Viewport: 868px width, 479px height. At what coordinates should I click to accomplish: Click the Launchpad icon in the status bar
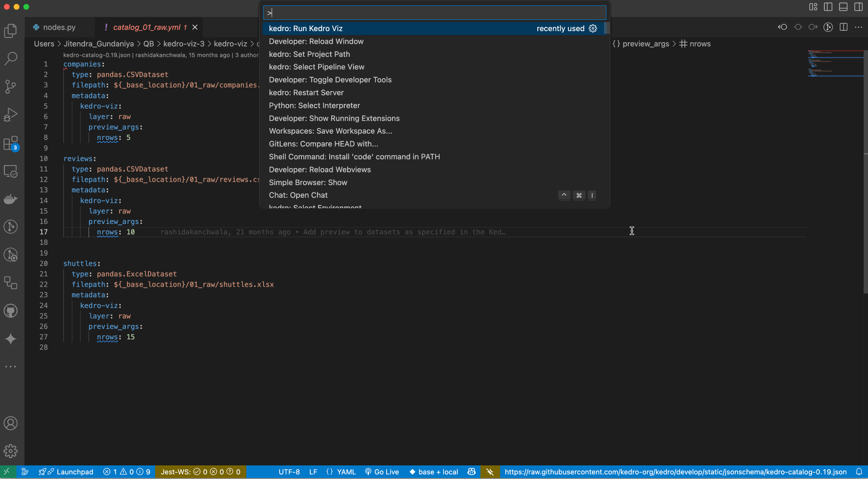click(66, 471)
